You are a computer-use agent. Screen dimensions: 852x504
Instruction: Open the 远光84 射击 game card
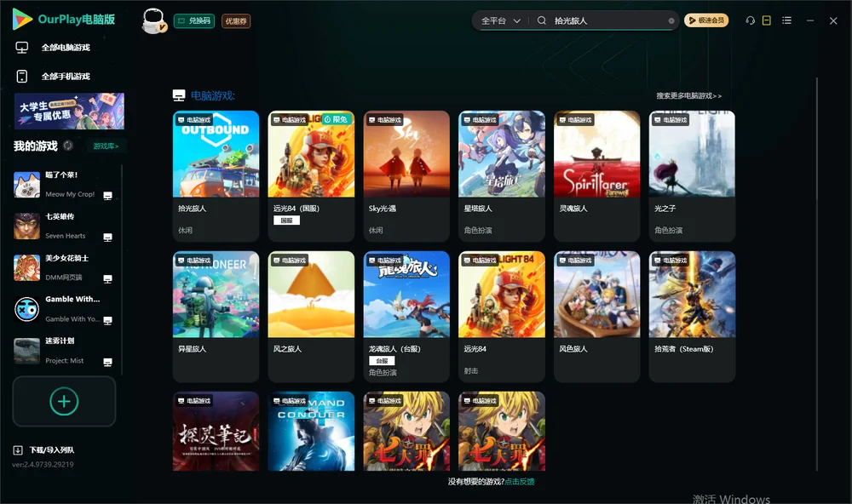[502, 317]
